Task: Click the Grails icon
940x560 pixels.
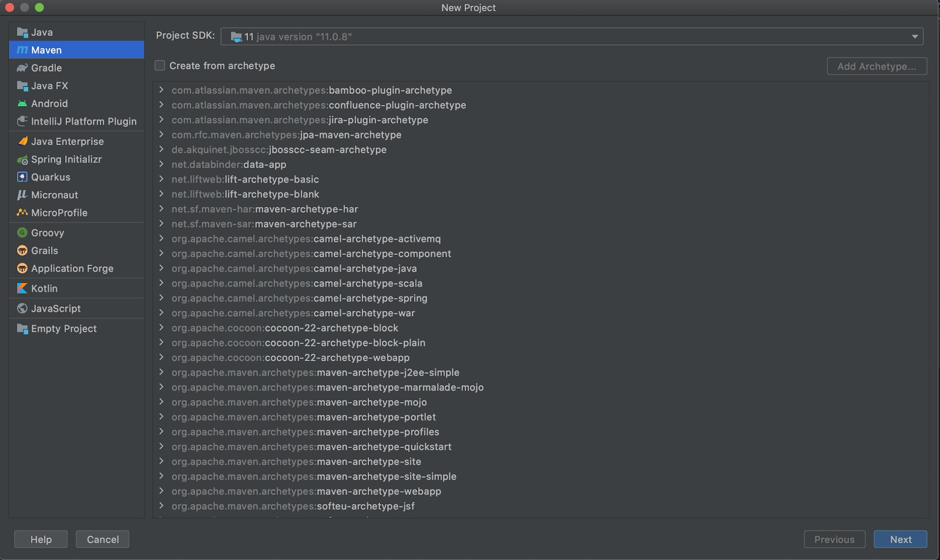Action: [x=22, y=251]
